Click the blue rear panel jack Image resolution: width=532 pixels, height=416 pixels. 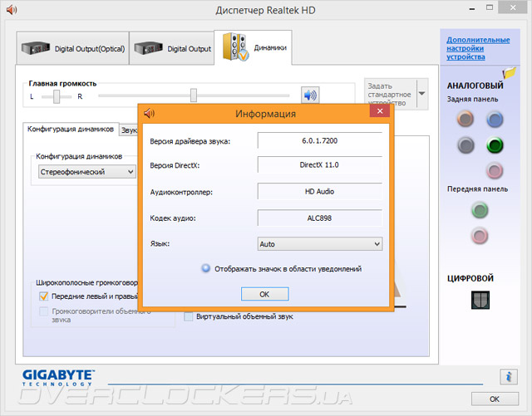(495, 119)
